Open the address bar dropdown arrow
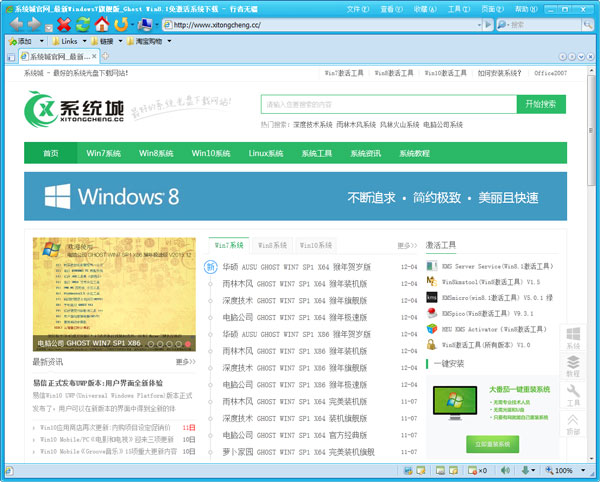 click(x=479, y=25)
